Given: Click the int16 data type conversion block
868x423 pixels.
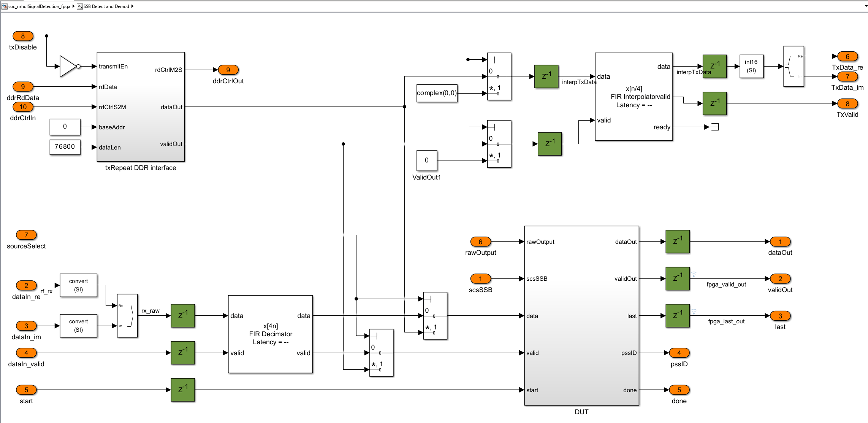Looking at the screenshot, I should (751, 67).
